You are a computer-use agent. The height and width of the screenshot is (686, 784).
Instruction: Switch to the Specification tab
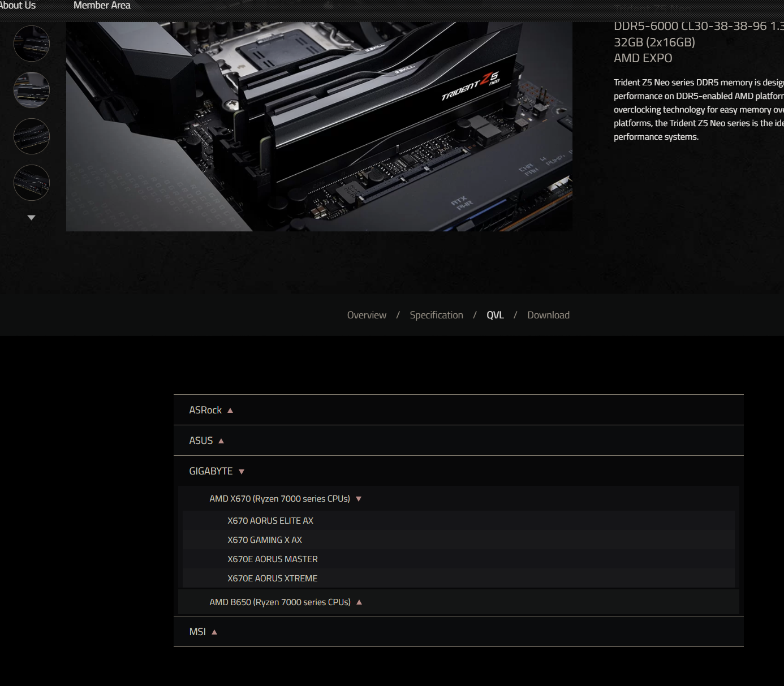click(436, 315)
